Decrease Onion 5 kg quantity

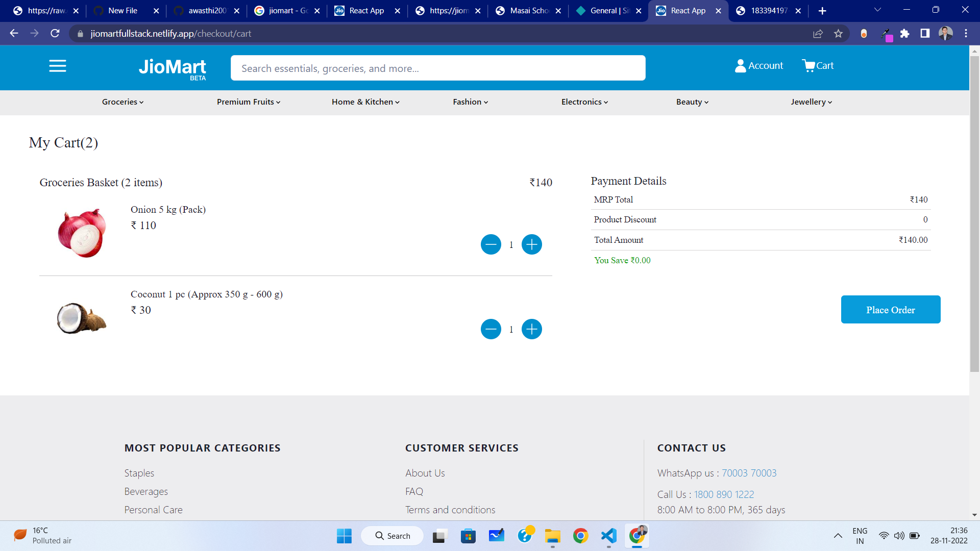(x=491, y=244)
